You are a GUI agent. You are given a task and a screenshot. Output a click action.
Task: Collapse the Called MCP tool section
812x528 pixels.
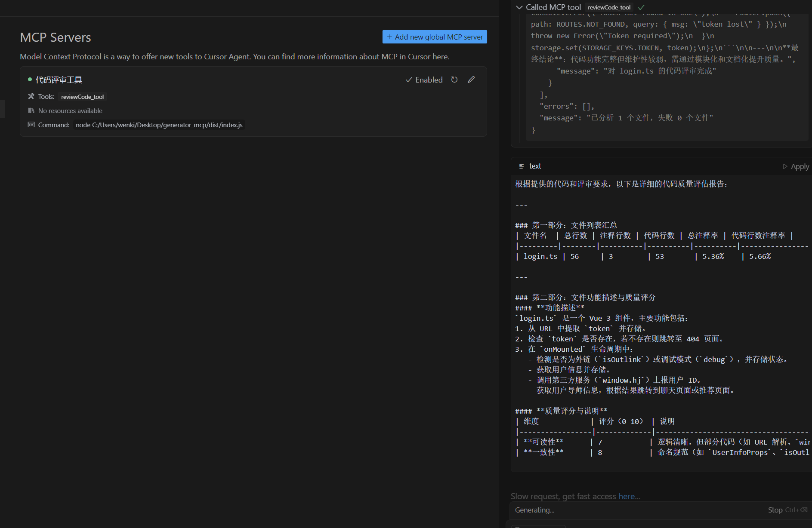click(x=519, y=7)
